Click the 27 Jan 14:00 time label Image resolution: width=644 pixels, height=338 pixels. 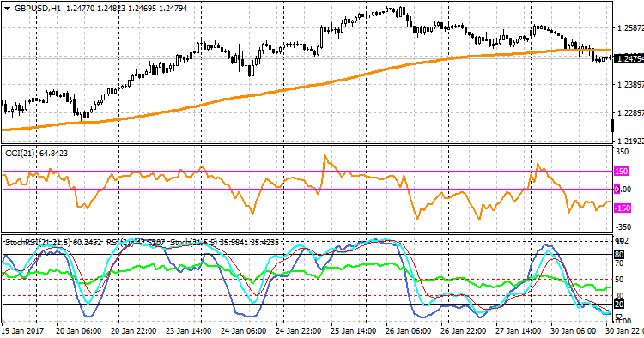pos(518,330)
